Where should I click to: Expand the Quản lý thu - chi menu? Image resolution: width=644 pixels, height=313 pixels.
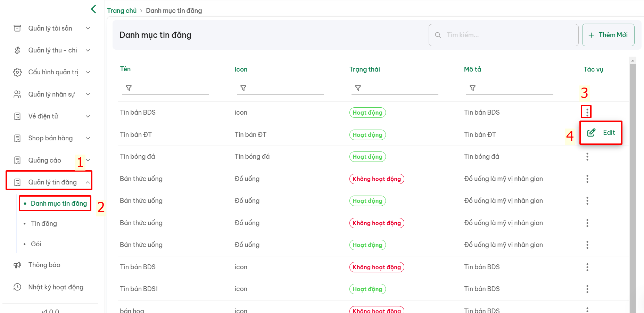tap(52, 50)
